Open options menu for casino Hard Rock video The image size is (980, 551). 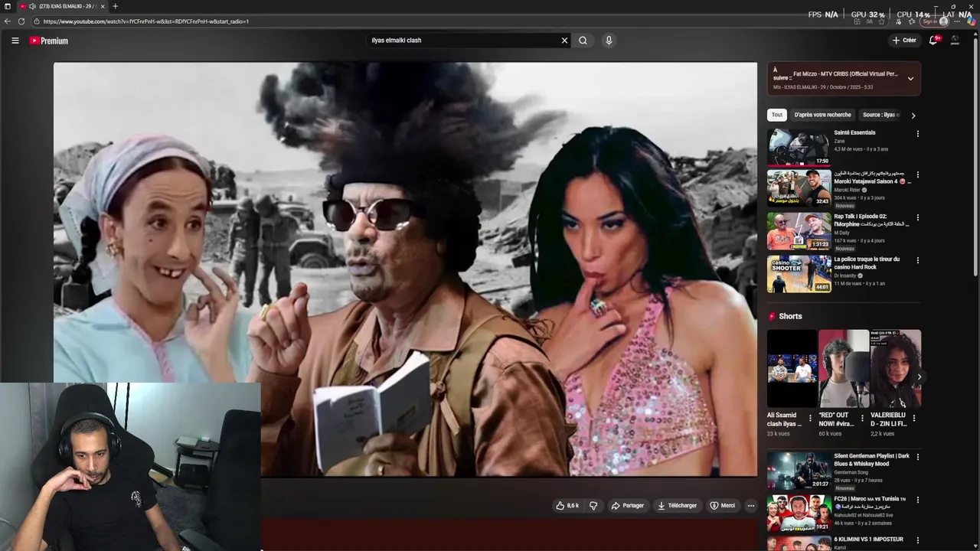coord(918,260)
